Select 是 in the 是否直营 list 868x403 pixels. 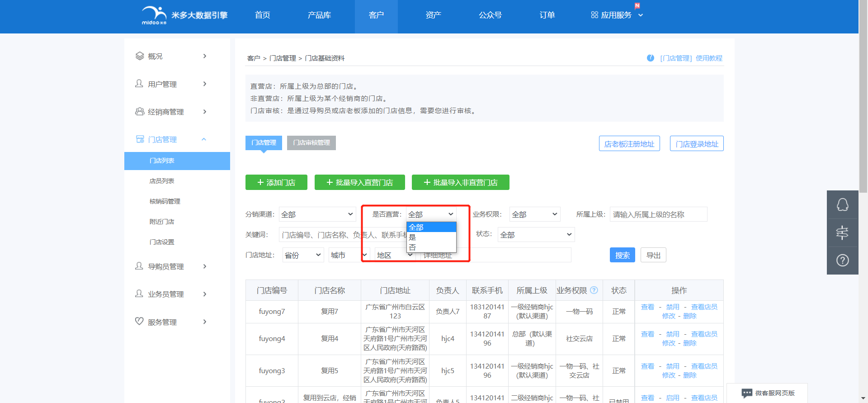point(431,237)
